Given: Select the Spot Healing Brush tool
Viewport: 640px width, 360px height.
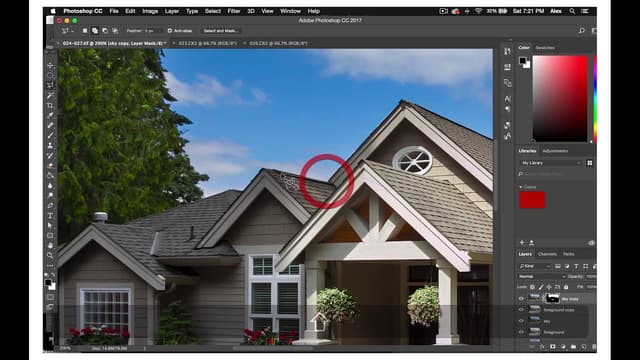Looking at the screenshot, I should pyautogui.click(x=50, y=125).
